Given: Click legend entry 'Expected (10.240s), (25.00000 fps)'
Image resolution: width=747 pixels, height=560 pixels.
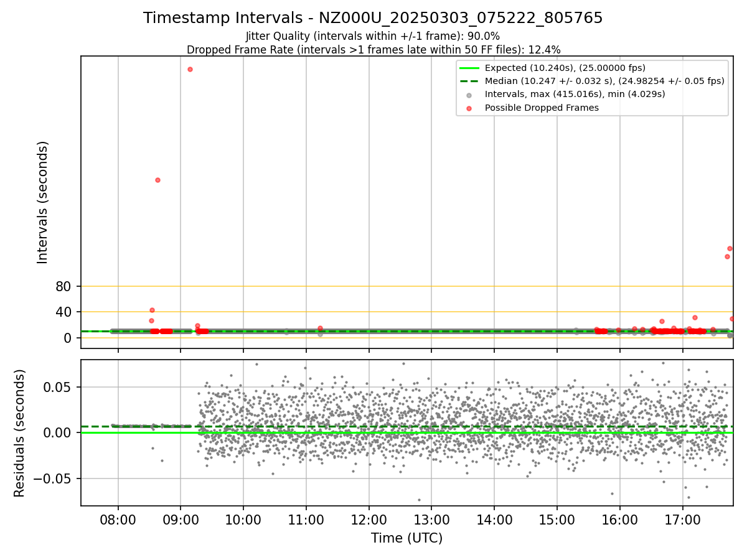Looking at the screenshot, I should click(x=565, y=68).
